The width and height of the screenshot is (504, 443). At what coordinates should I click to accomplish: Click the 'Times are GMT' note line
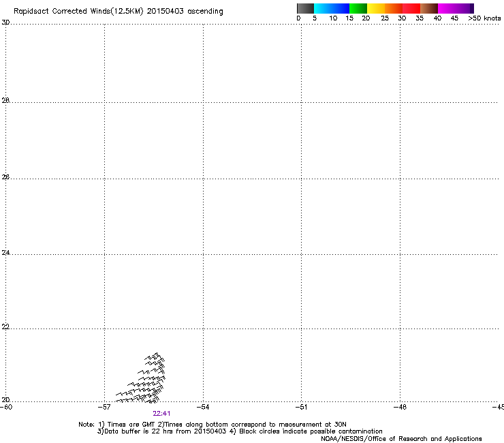(212, 425)
